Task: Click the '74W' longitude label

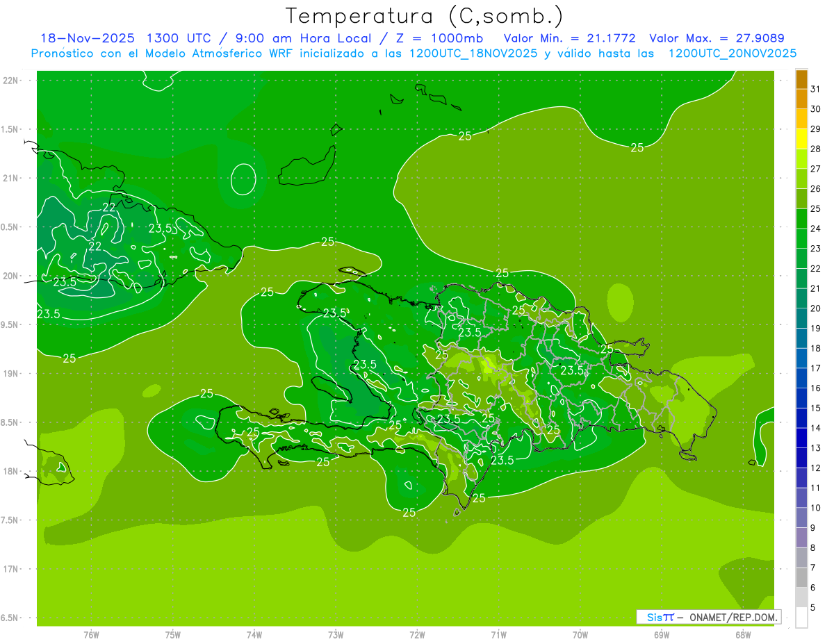Action: tap(254, 635)
